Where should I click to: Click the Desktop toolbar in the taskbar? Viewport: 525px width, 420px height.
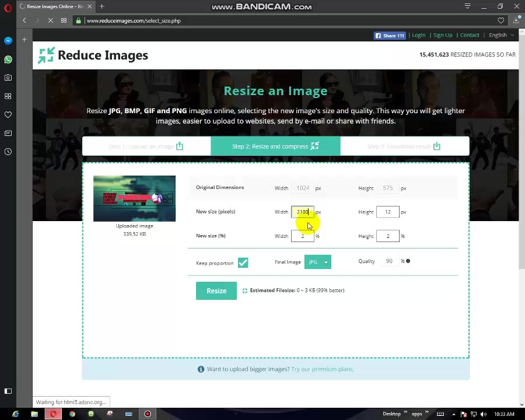[x=391, y=414]
